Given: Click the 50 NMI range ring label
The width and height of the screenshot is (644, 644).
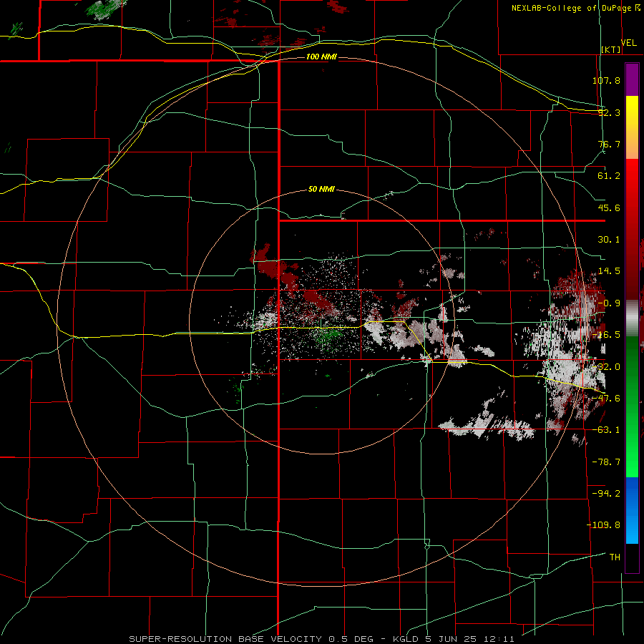Looking at the screenshot, I should tap(321, 189).
